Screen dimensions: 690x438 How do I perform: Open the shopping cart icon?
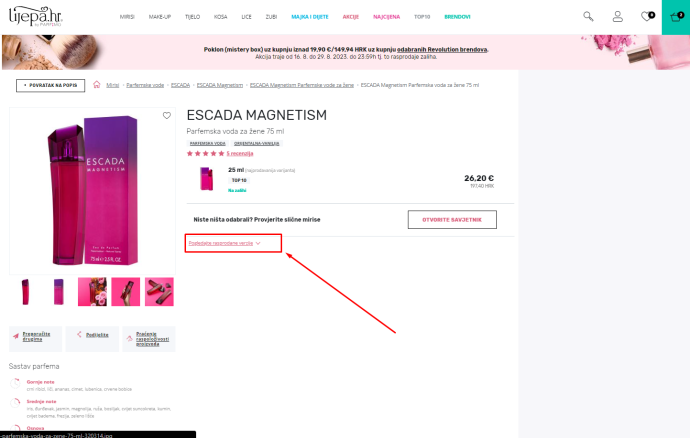tap(675, 17)
